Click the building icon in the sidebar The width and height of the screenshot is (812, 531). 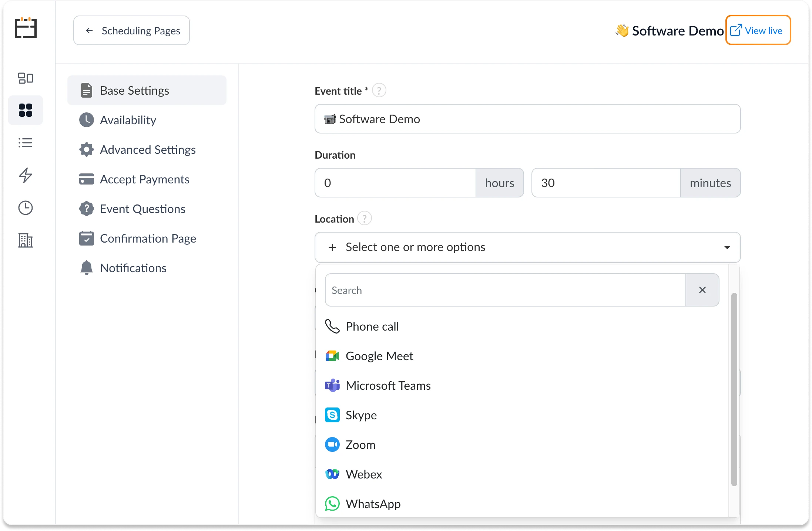click(25, 240)
